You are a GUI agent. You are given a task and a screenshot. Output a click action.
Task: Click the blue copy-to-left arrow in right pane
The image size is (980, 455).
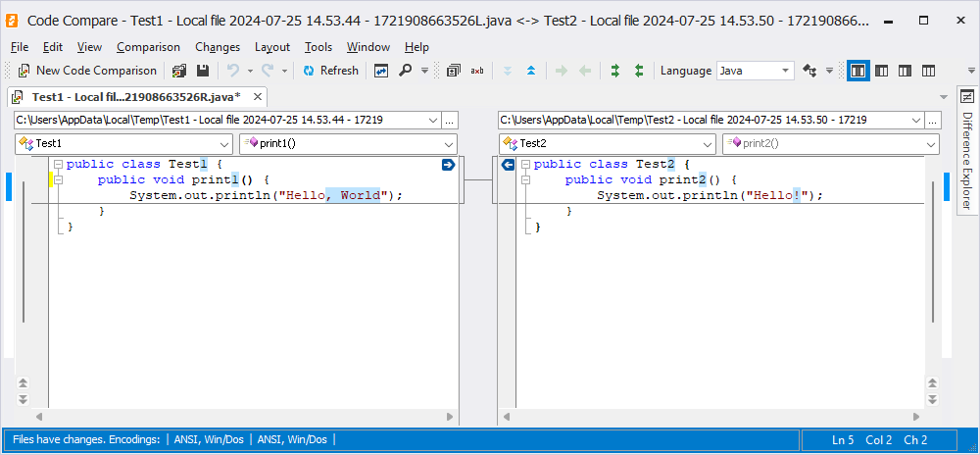(x=508, y=165)
